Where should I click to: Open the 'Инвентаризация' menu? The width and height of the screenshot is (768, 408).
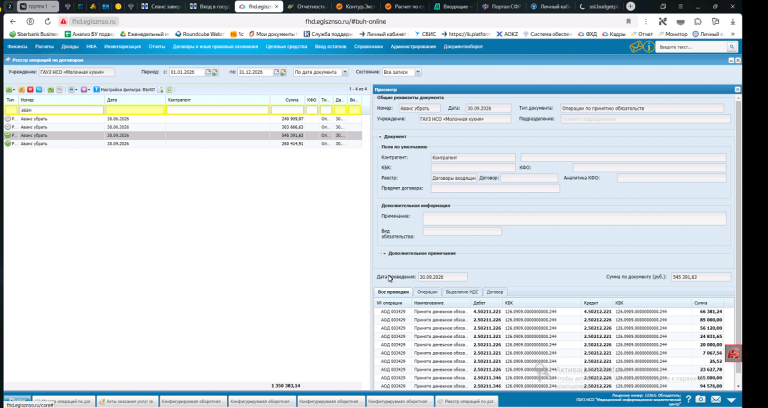point(122,47)
